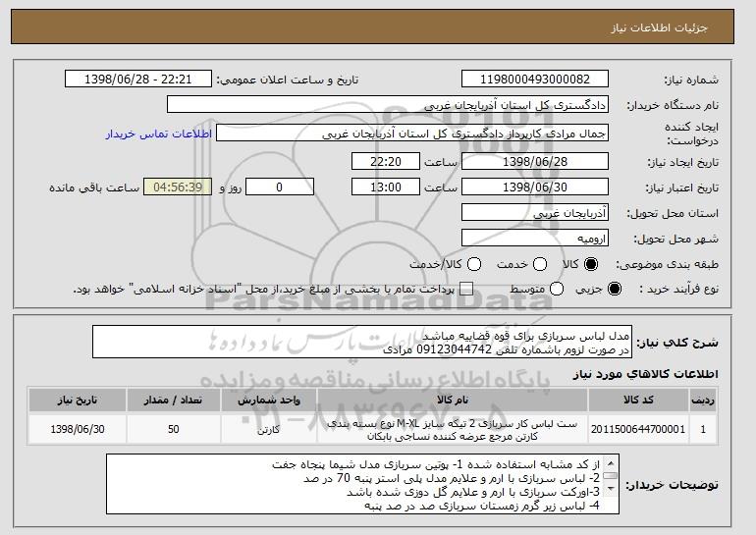Click the unit cell کارتن
Screen dimensions: 756x535
tap(269, 429)
